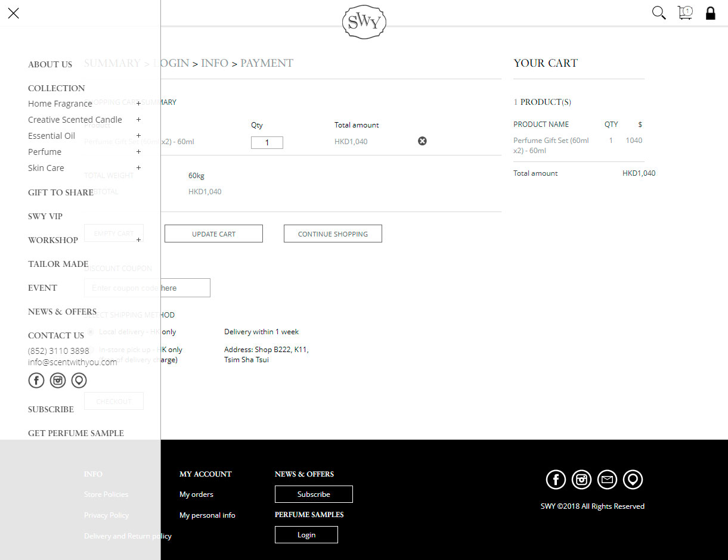Remove Perfume Gift Set from cart
The width and height of the screenshot is (728, 560).
[x=422, y=141]
